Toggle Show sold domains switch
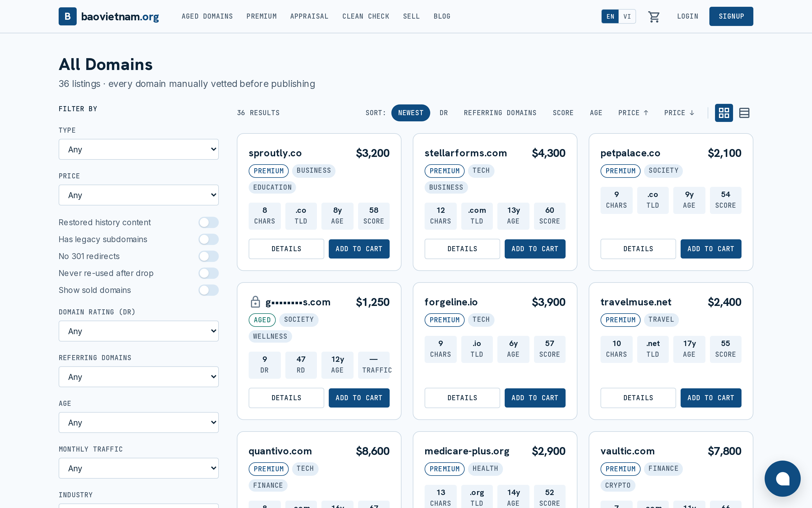This screenshot has height=508, width=812. click(x=208, y=290)
